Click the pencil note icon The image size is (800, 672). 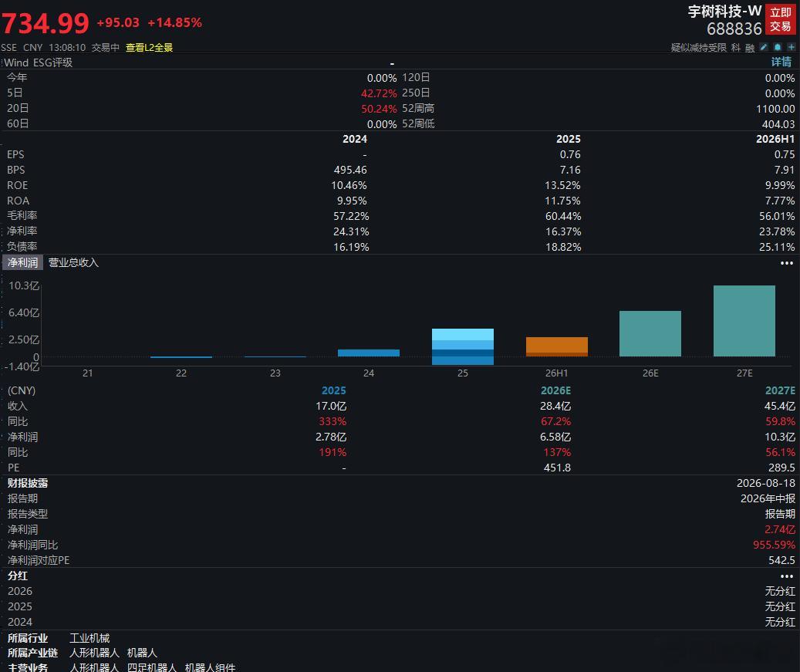(x=764, y=47)
